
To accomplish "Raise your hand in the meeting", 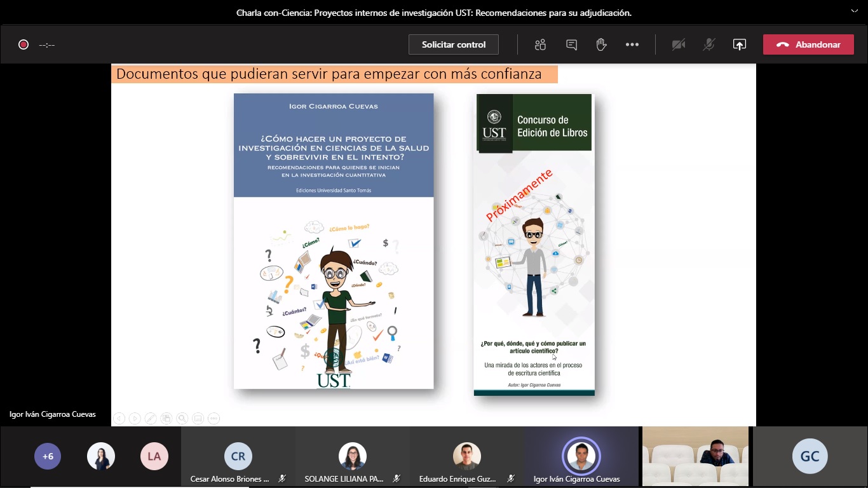I will [x=601, y=44].
